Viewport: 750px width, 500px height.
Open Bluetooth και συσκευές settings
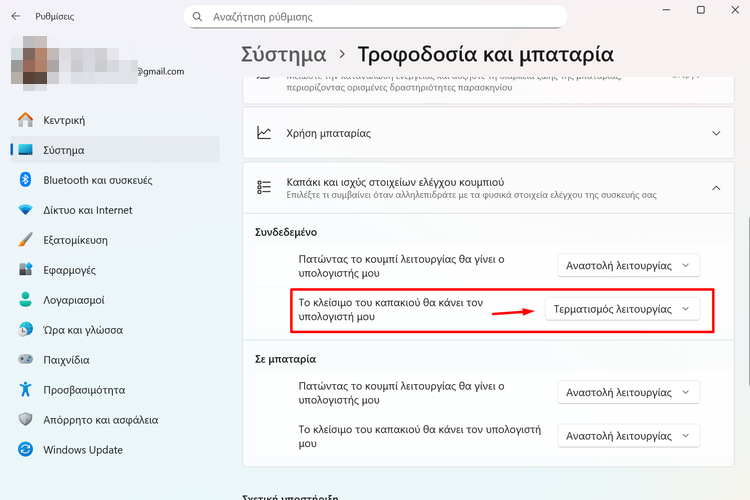(x=115, y=180)
